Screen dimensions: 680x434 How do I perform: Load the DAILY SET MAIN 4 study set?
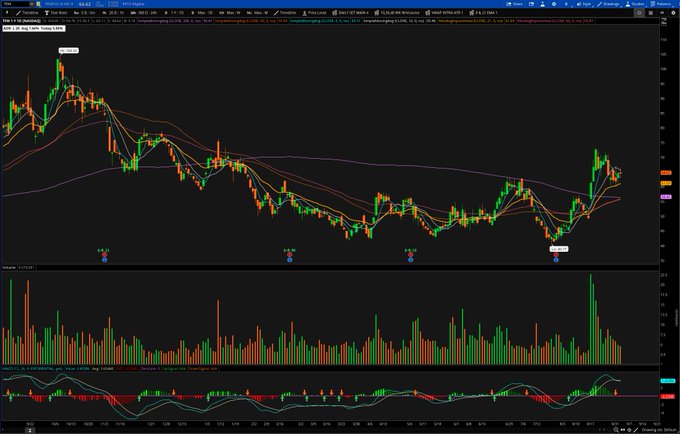(350, 13)
